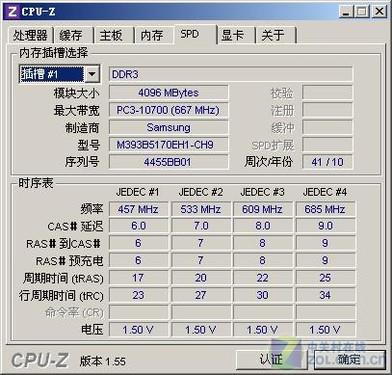
Task: Click the Samsung manufacturer field
Action: point(169,127)
